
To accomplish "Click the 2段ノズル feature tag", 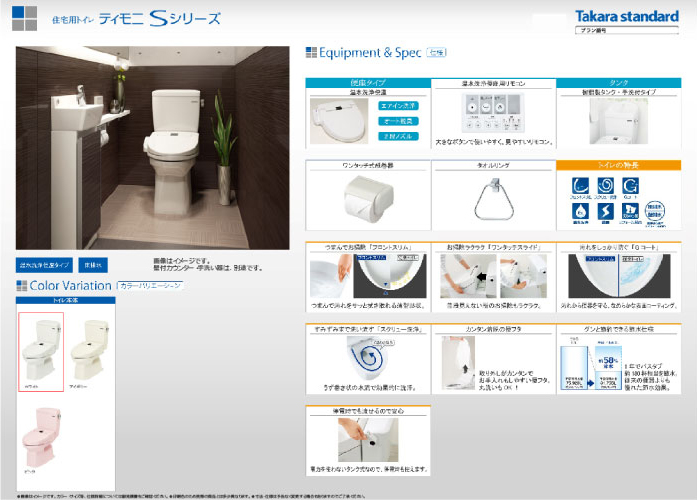I will pos(398,136).
